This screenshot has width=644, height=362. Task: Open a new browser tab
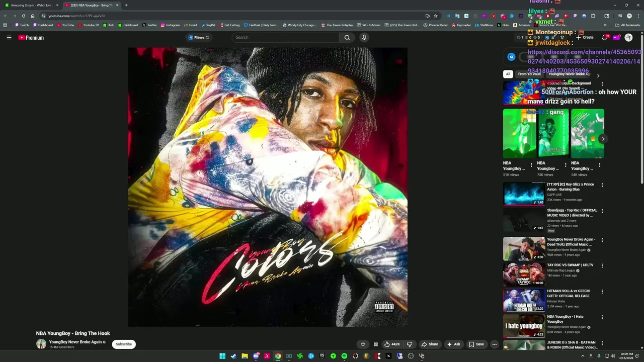pyautogui.click(x=126, y=5)
